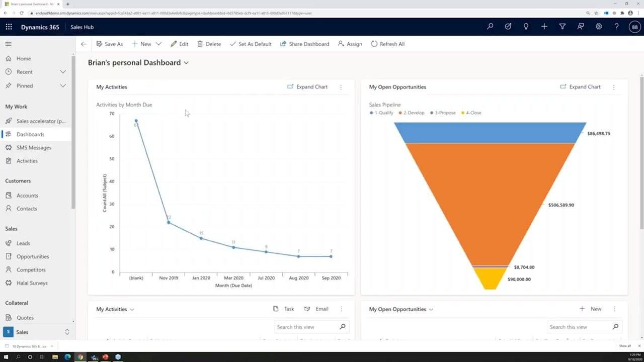Click Task button in My Activities list
Screen dimensions: 644x362
[x=283, y=309]
